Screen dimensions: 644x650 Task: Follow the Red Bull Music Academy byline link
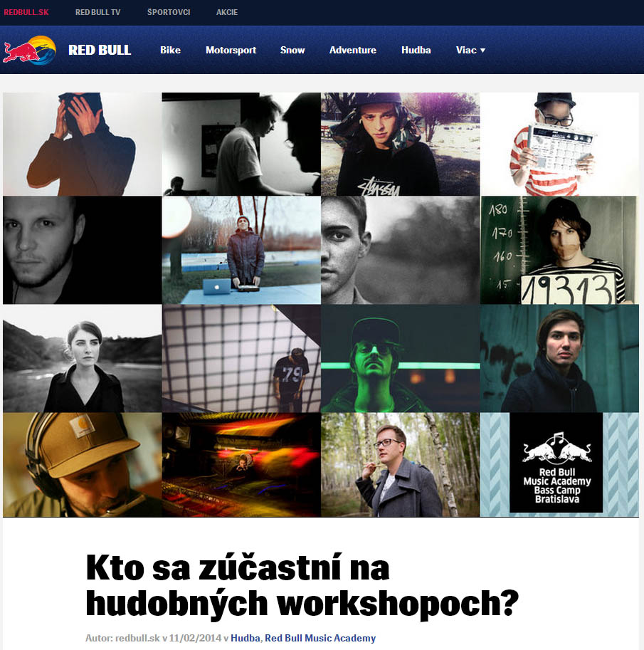click(320, 638)
